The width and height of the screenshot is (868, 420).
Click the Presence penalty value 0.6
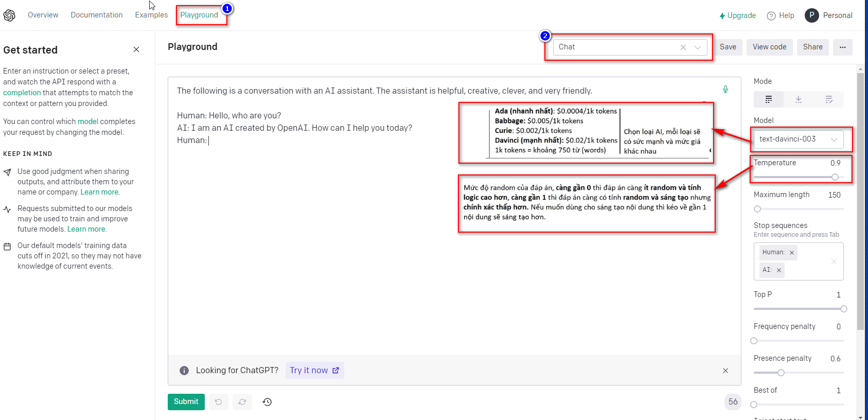[836, 359]
